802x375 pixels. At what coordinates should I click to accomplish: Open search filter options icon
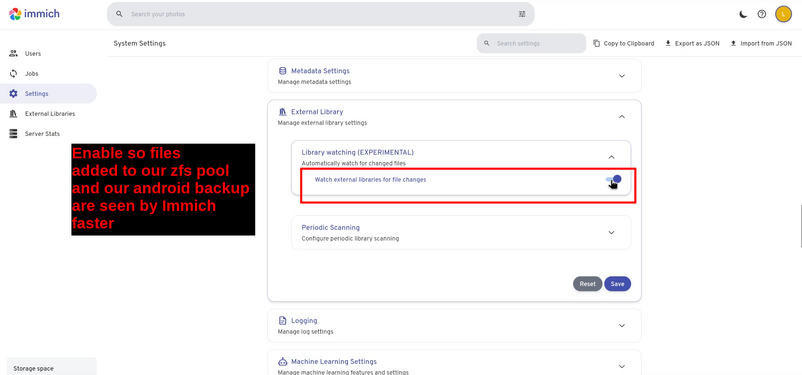[x=522, y=14]
